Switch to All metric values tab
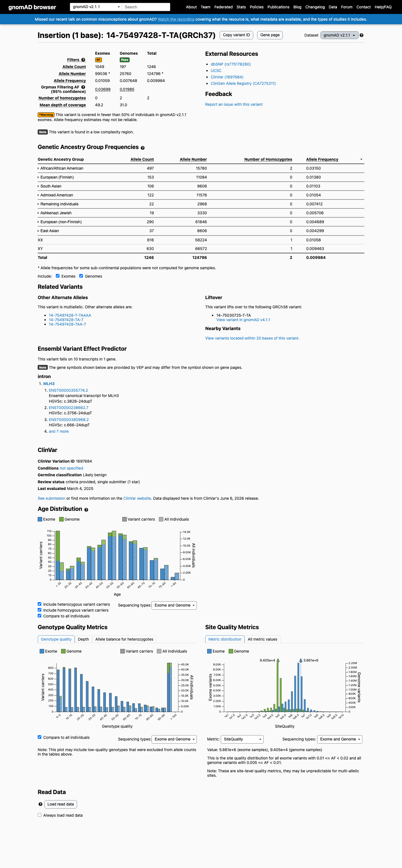 [262, 639]
